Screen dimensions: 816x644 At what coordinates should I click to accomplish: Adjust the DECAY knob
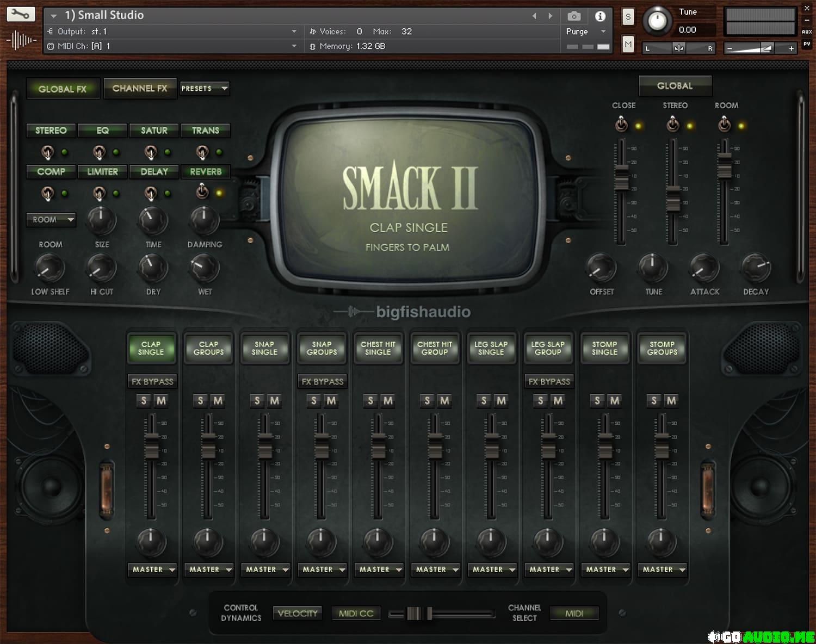click(x=756, y=268)
